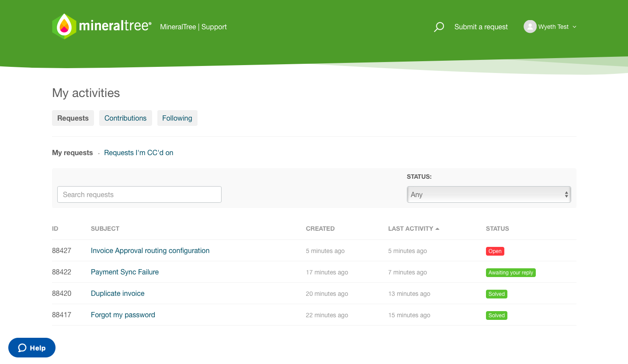This screenshot has height=364, width=628.
Task: Open the MineralTree | Support home link
Action: [194, 27]
